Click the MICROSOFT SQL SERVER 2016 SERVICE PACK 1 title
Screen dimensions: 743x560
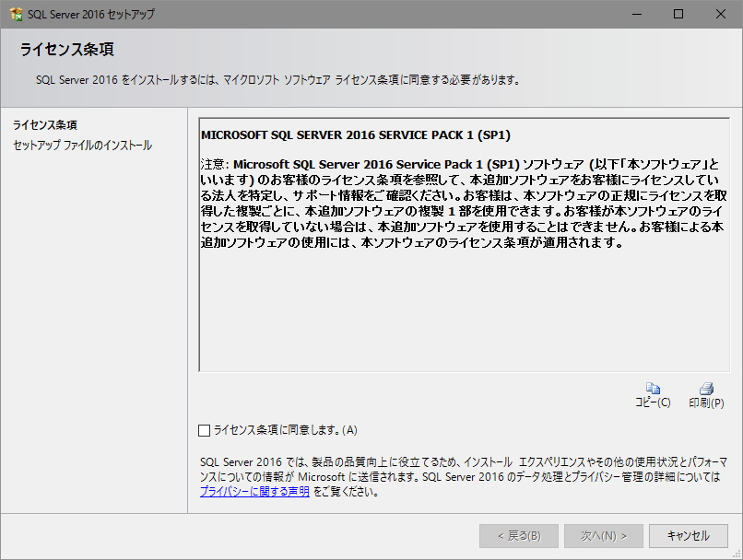tap(356, 135)
